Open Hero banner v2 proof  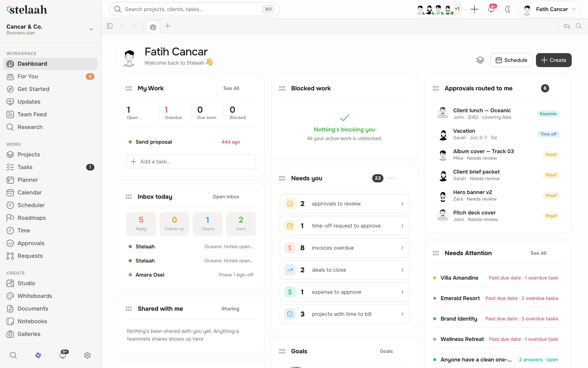498,195
